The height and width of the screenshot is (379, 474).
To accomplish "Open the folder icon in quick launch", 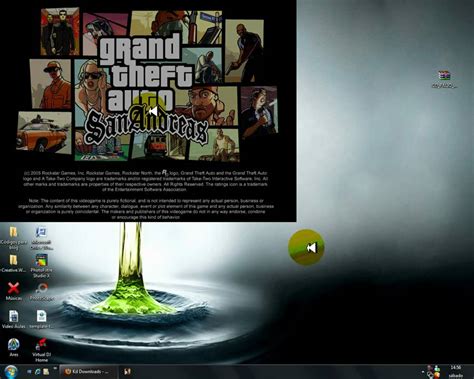I will (x=46, y=371).
